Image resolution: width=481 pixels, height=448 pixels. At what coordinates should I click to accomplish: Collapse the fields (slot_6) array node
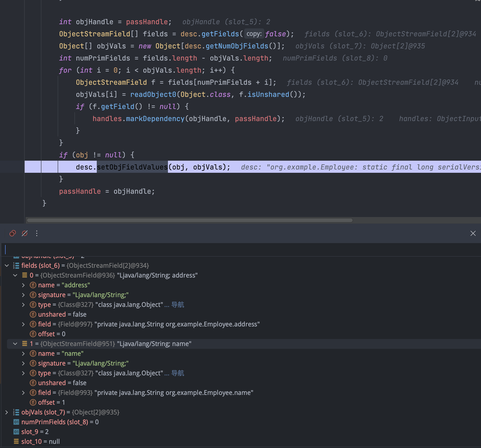click(x=7, y=265)
